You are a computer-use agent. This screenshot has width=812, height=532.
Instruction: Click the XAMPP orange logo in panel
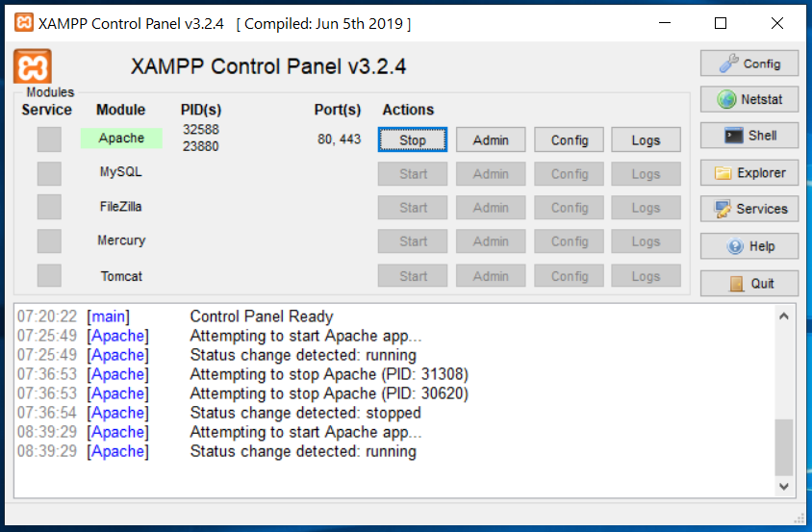(x=33, y=66)
